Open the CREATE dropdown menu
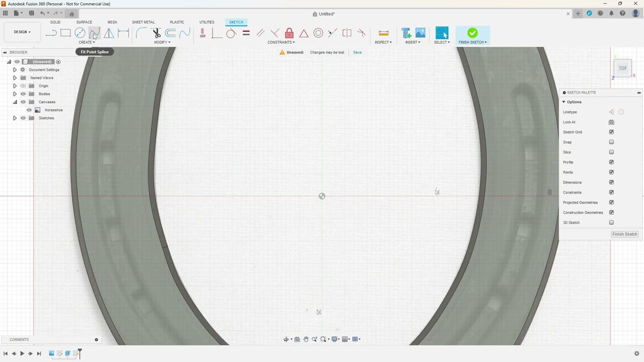Viewport: 644px width, 362px height. pos(87,42)
